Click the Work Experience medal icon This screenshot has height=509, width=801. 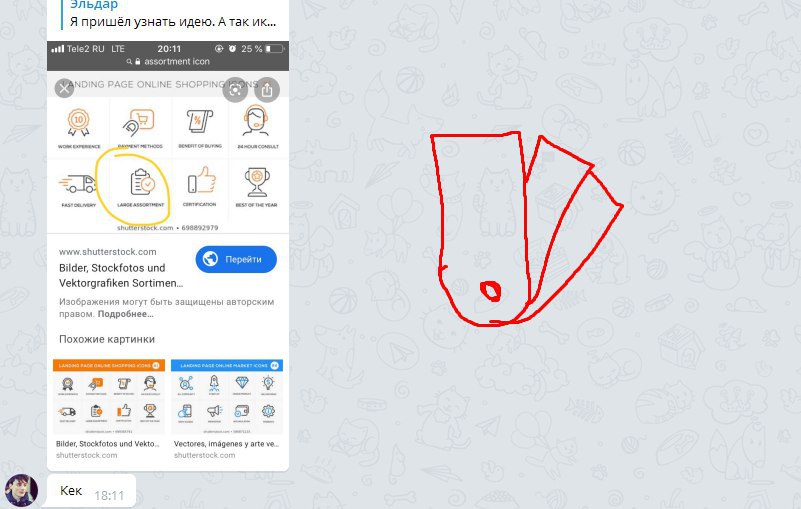79,123
